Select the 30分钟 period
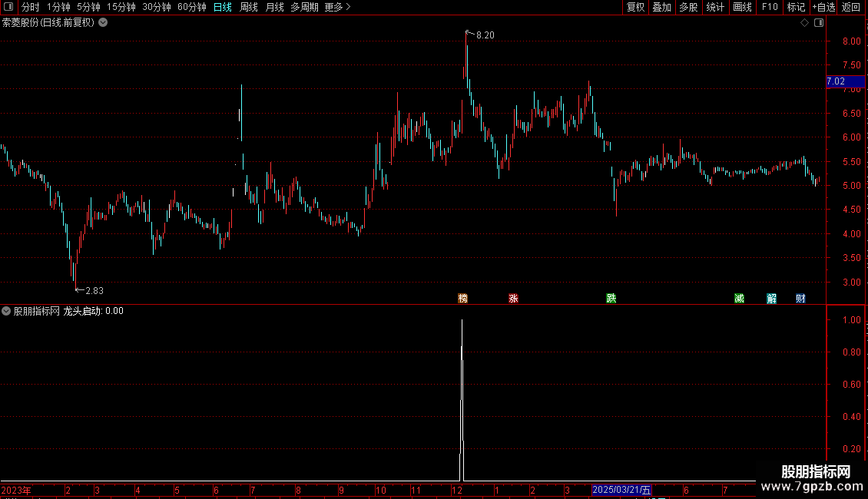 tap(156, 7)
